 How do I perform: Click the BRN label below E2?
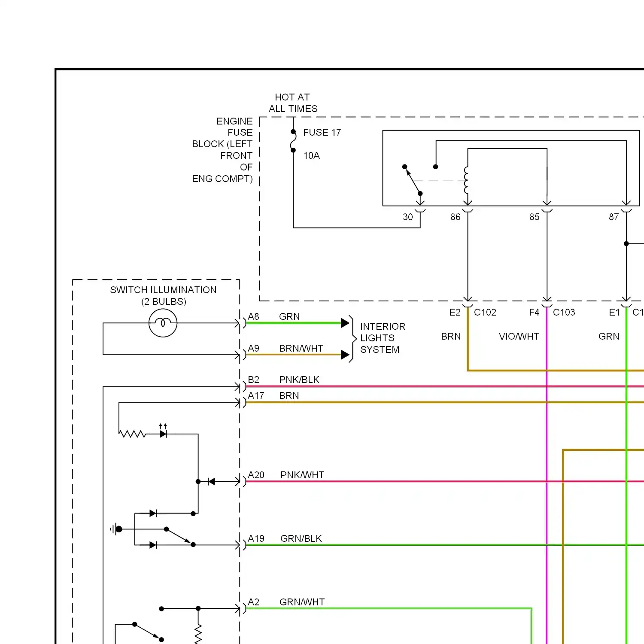[x=451, y=336]
